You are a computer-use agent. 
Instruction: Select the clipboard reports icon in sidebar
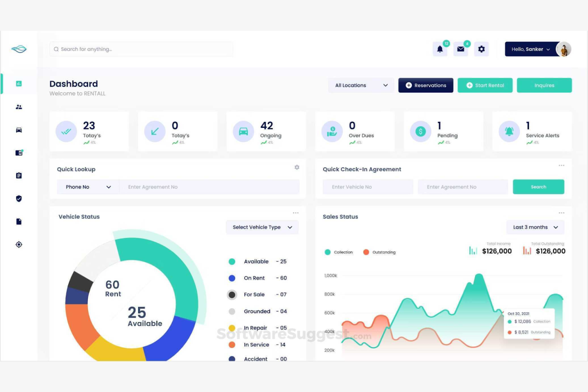coord(19,175)
